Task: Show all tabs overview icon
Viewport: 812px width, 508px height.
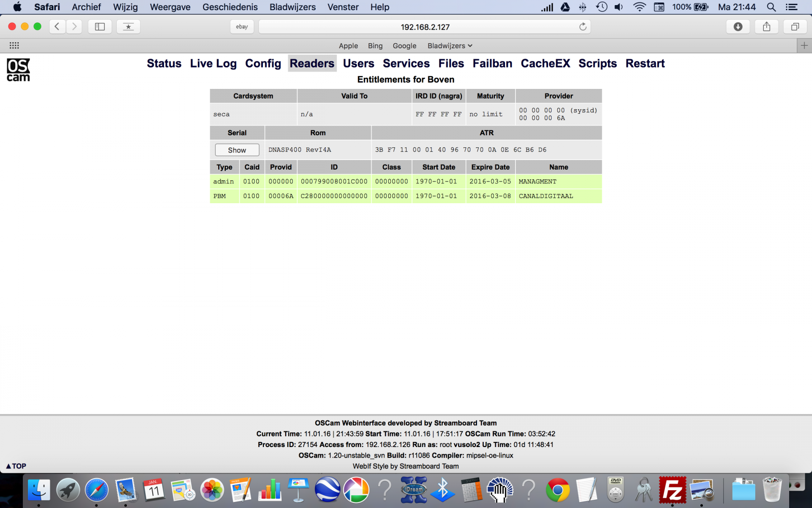Action: click(795, 27)
